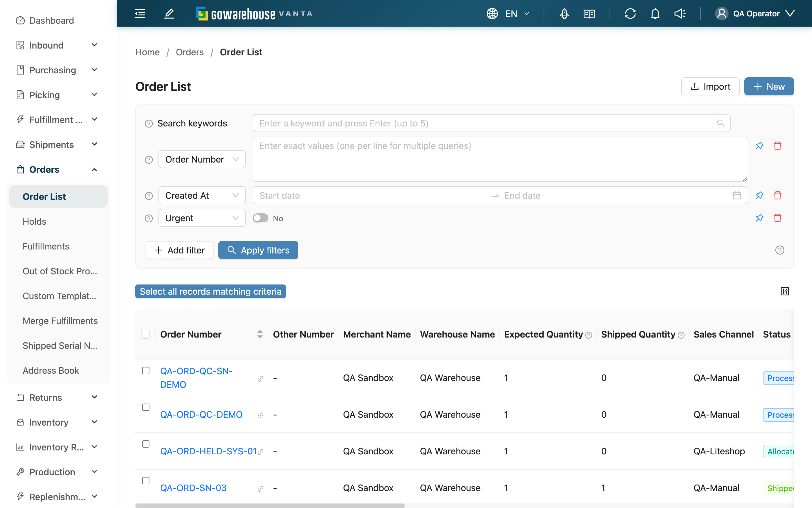Screen dimensions: 812x508
Task: Sort by Order Number column
Action: click(260, 334)
